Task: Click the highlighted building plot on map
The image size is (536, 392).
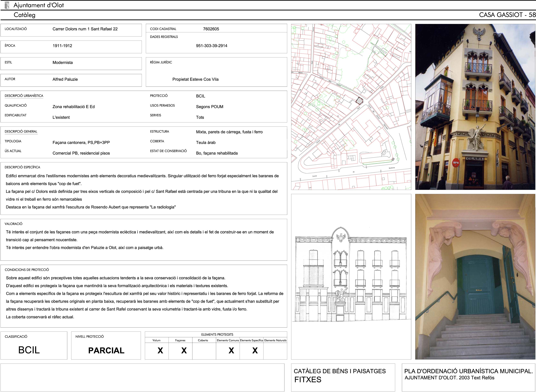Action: (359, 101)
